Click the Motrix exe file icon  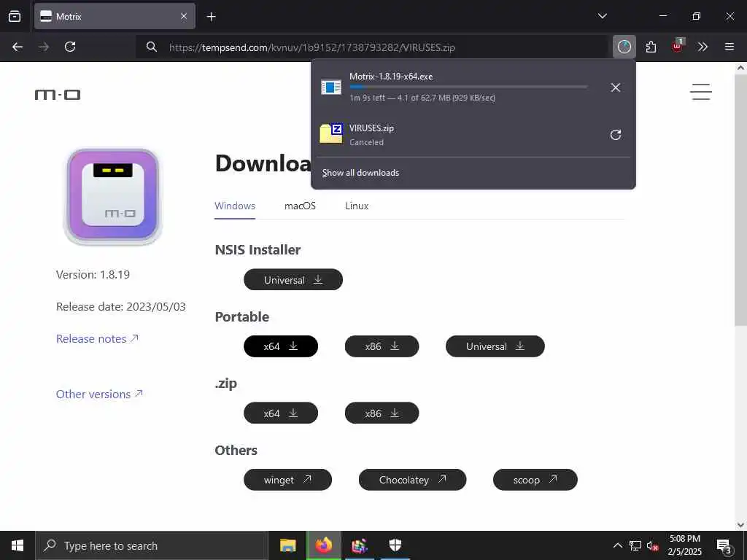click(330, 87)
